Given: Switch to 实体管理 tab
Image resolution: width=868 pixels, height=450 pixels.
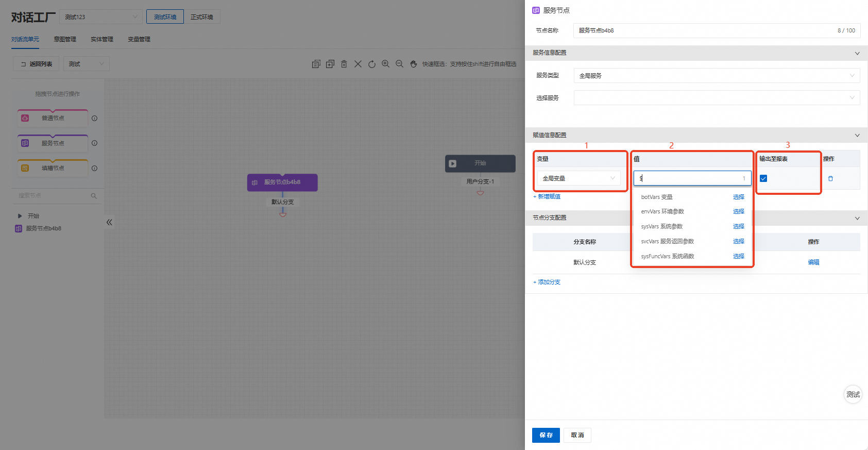Looking at the screenshot, I should [102, 39].
